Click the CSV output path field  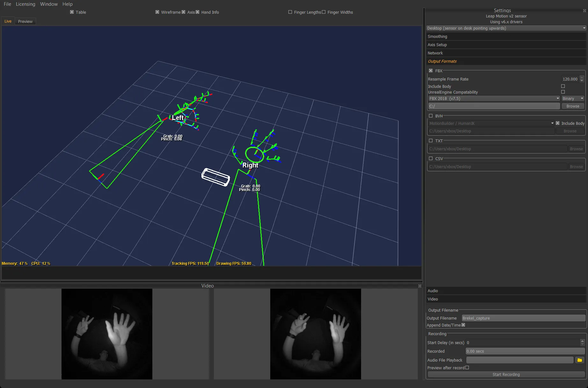click(497, 167)
